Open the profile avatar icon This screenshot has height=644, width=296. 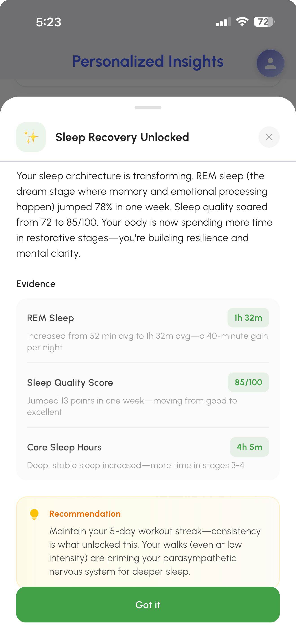coord(270,63)
